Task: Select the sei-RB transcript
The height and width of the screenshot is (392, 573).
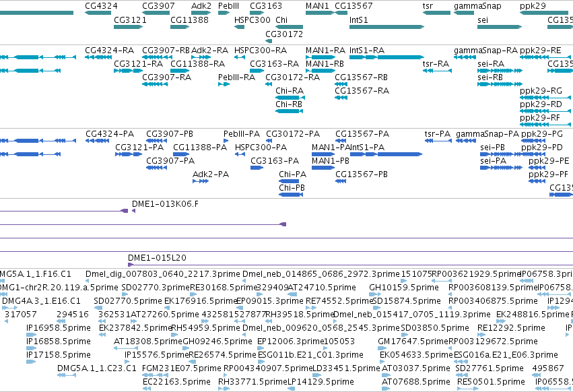Action: point(500,84)
